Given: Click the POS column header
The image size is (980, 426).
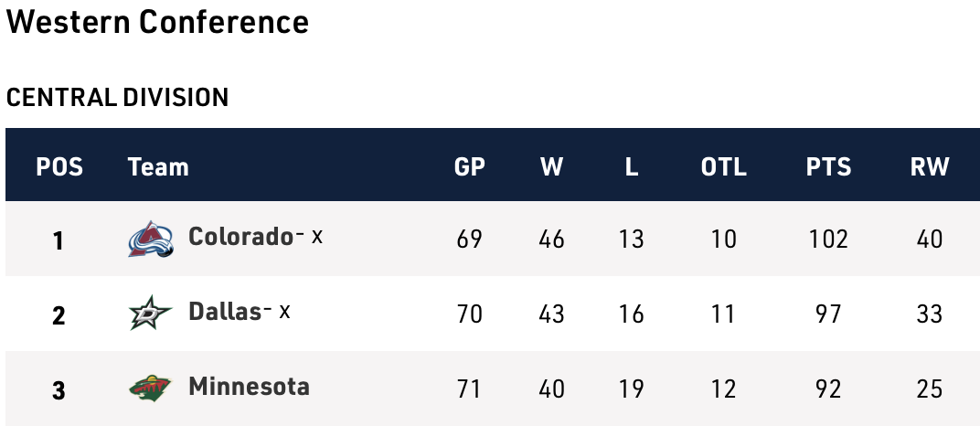Looking at the screenshot, I should click(59, 166).
